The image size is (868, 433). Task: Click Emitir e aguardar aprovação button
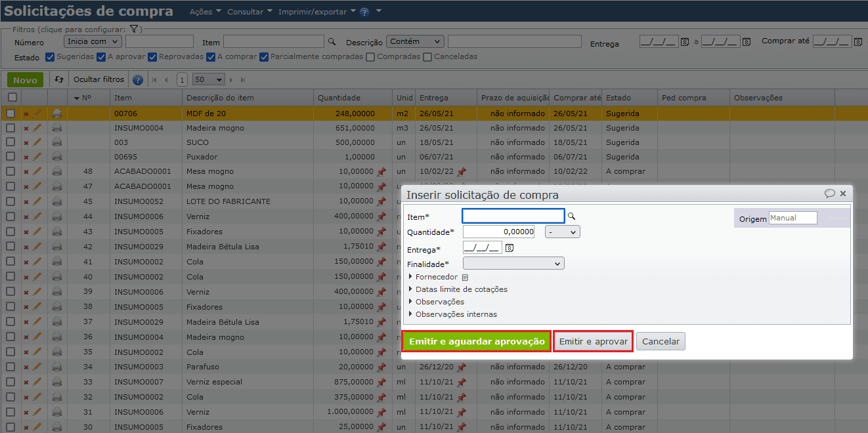(476, 342)
